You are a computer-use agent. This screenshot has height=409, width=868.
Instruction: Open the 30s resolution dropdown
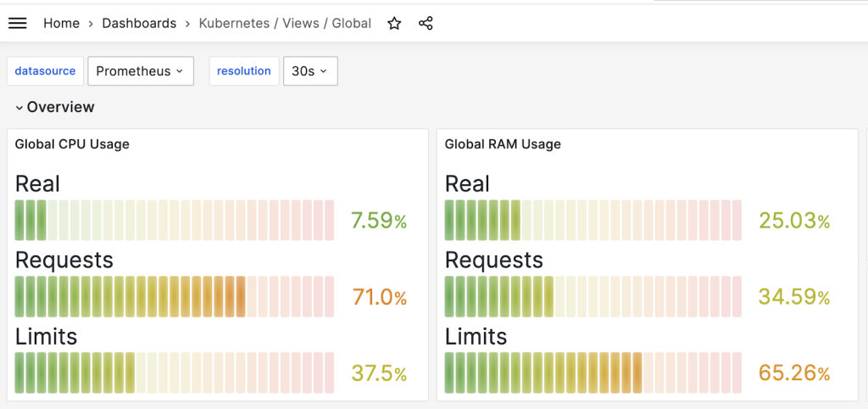click(x=309, y=71)
